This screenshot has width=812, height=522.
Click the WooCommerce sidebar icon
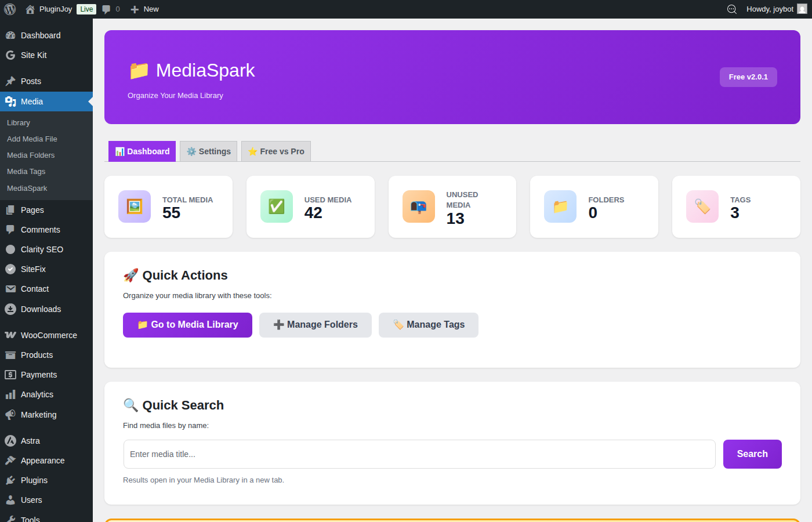pyautogui.click(x=10, y=335)
